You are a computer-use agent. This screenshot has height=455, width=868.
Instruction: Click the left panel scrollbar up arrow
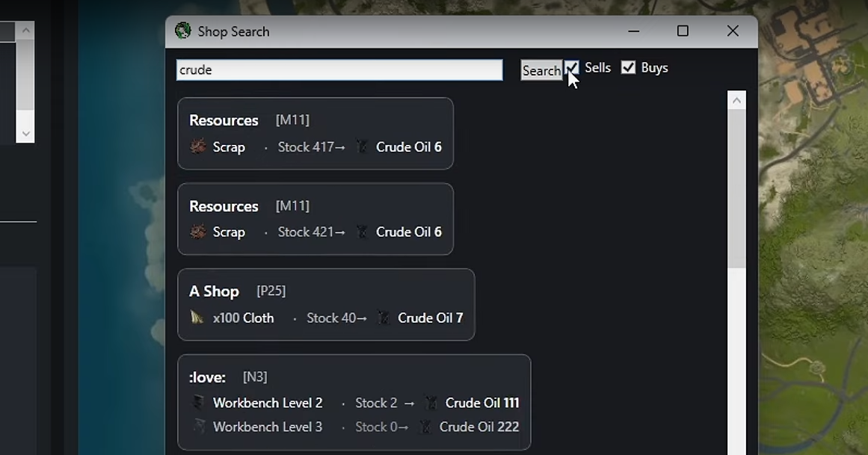tap(25, 31)
